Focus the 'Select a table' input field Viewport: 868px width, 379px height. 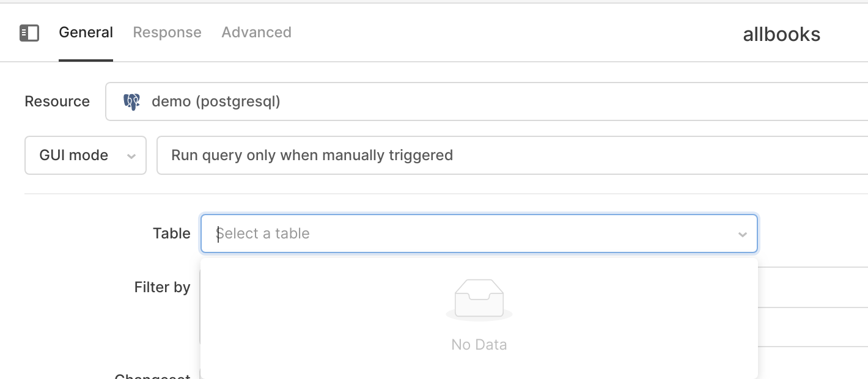(479, 234)
